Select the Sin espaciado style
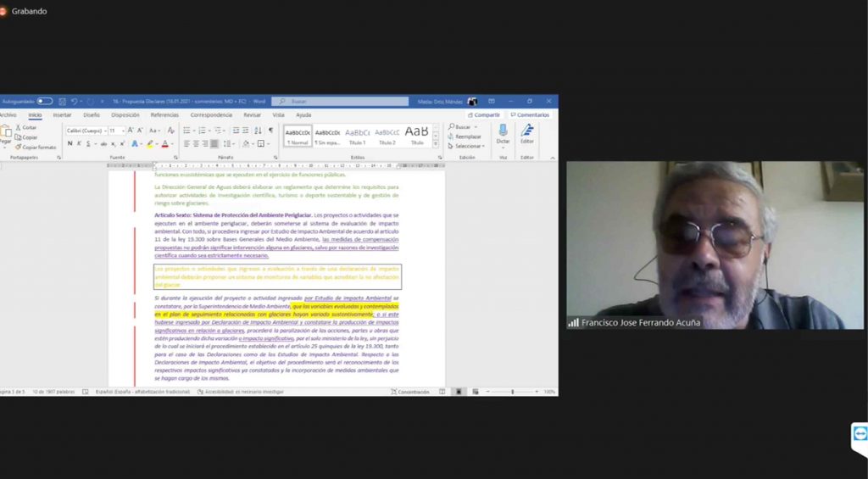This screenshot has width=868, height=479. click(x=328, y=136)
